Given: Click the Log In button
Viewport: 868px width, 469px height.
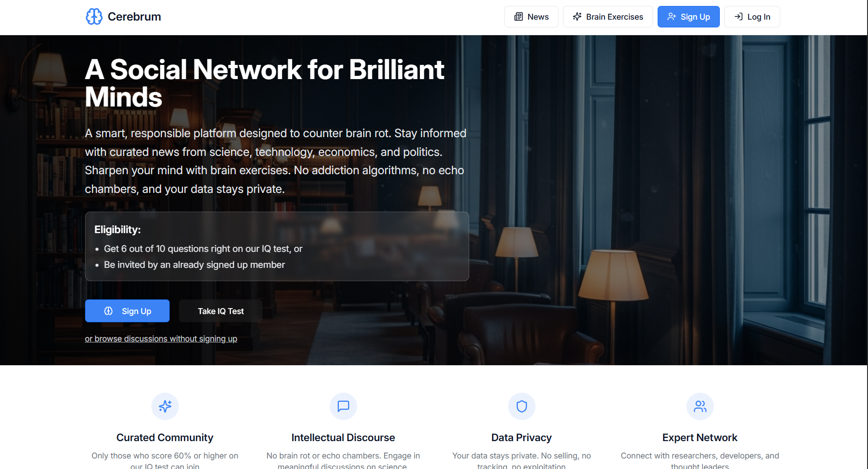Looking at the screenshot, I should click(752, 17).
